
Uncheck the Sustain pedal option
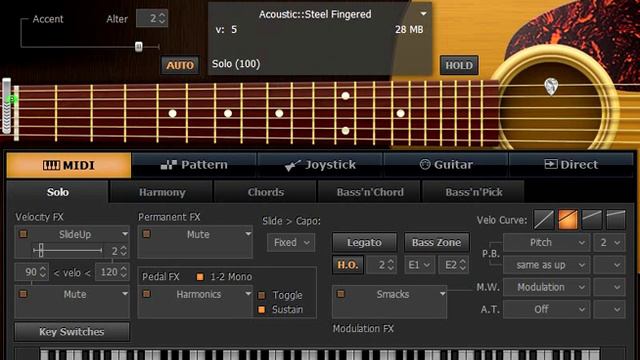coord(262,310)
